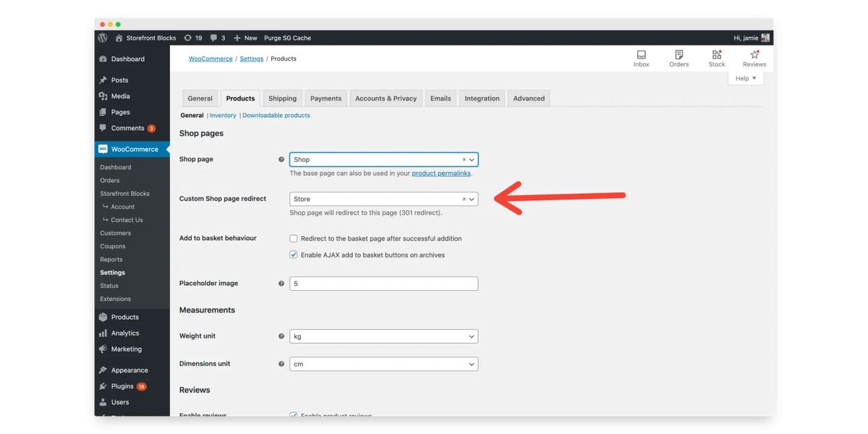Enable redirect to basket page checkbox
This screenshot has width=868, height=434.
click(294, 239)
